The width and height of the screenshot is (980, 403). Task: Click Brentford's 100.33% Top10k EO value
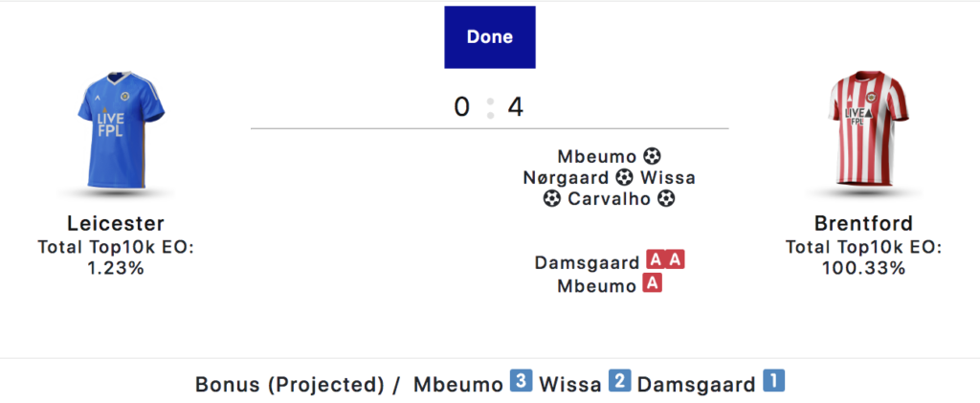(x=864, y=268)
